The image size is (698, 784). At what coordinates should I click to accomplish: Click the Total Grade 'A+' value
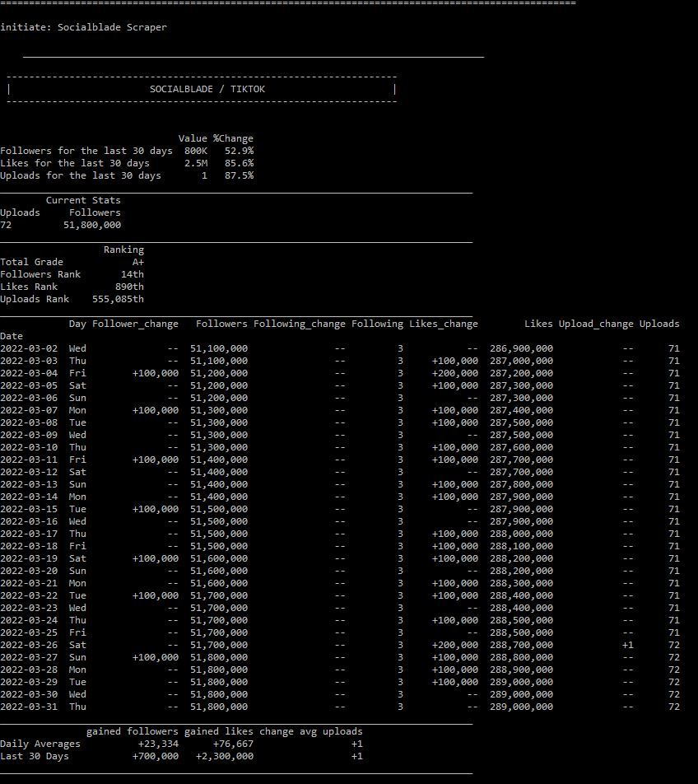click(138, 262)
